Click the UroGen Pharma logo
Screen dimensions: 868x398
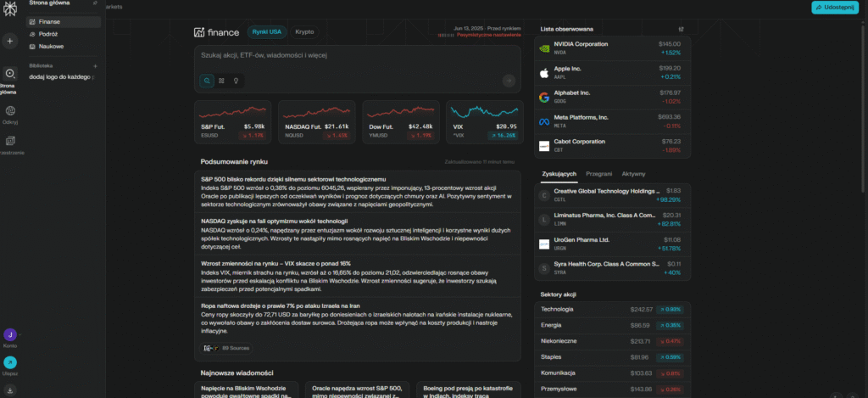[x=544, y=244]
